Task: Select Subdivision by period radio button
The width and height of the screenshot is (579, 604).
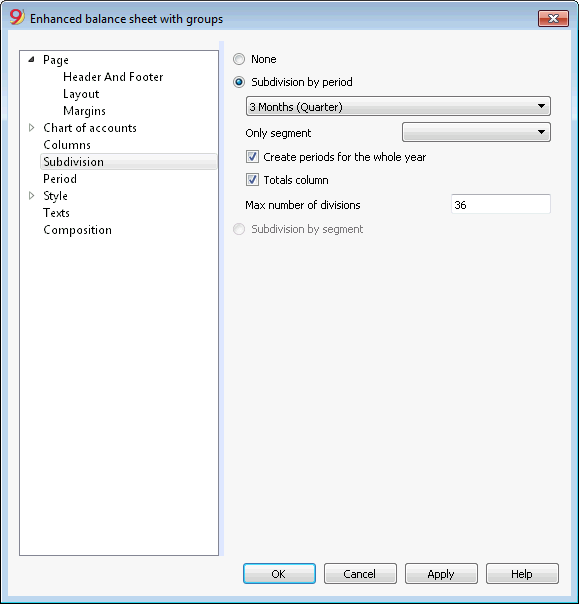Action: 239,82
